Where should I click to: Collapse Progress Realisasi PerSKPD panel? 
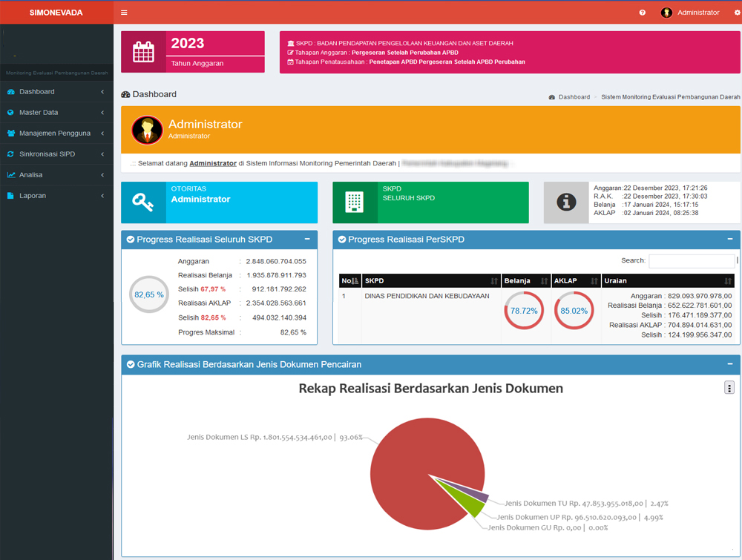(x=730, y=240)
